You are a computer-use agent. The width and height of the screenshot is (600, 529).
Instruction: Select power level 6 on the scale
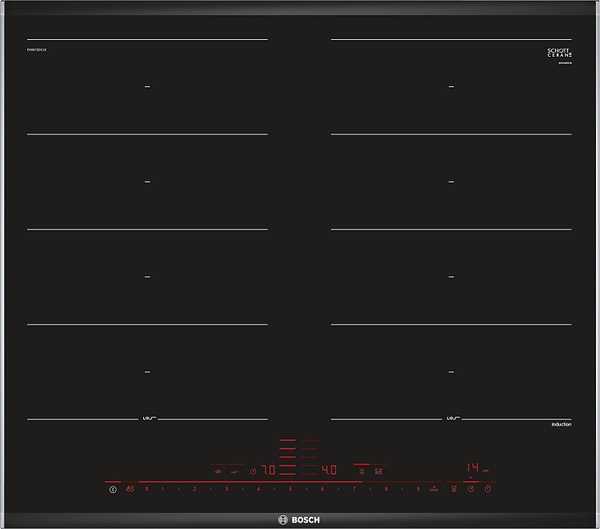pyautogui.click(x=322, y=489)
